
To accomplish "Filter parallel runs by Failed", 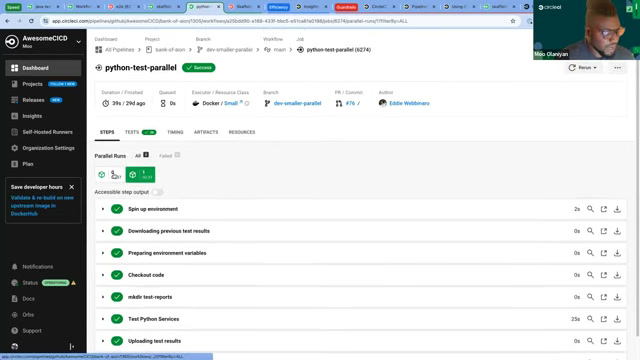I will pos(169,156).
